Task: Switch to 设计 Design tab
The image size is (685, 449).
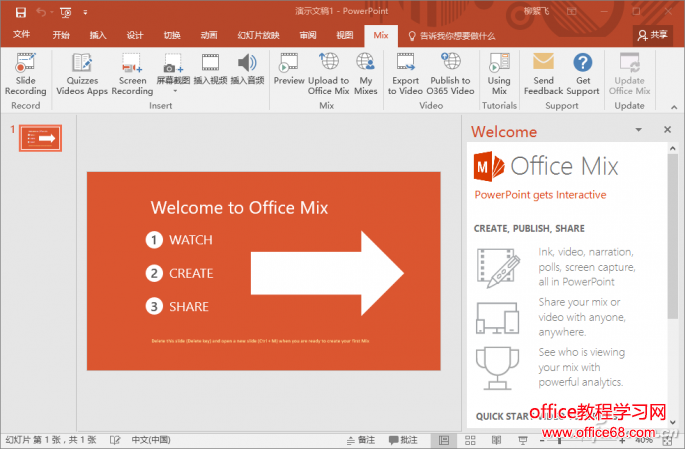Action: point(135,35)
